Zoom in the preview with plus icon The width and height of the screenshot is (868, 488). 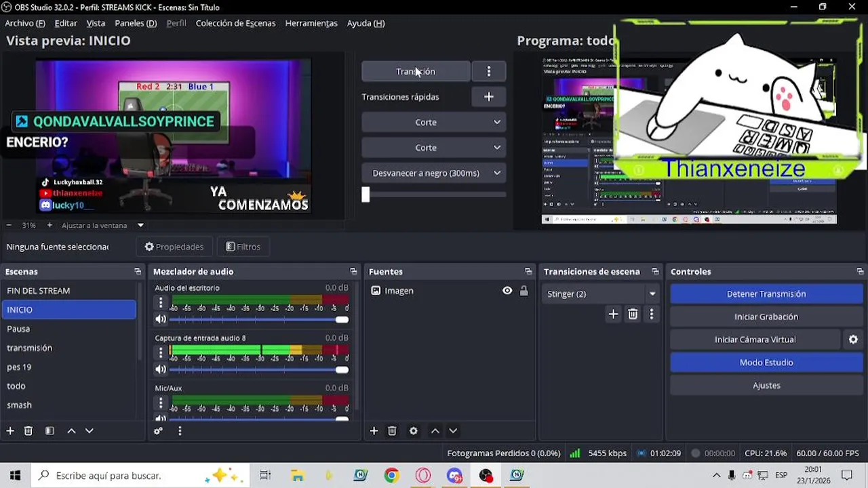pos(50,225)
